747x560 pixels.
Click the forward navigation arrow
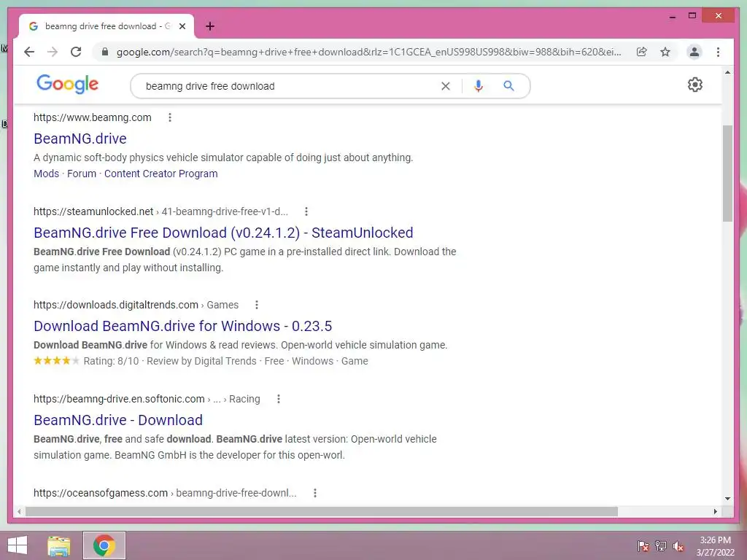pos(53,52)
